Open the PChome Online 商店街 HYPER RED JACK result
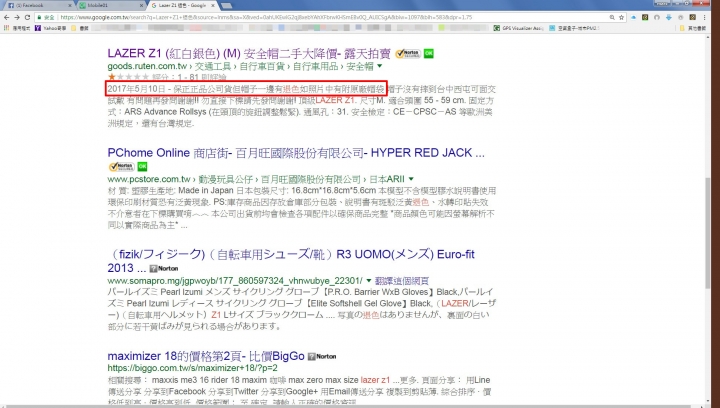The height and width of the screenshot is (408, 720). point(296,153)
